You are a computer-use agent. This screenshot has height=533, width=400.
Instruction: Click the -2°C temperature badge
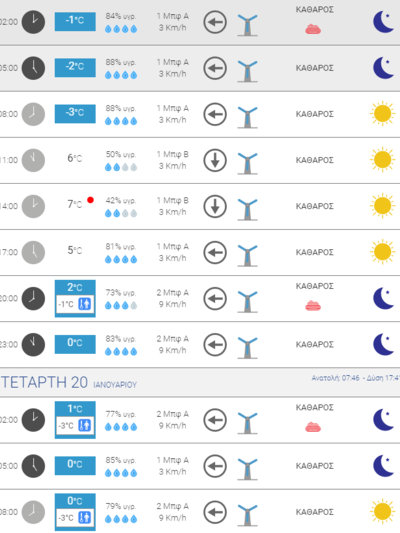(75, 68)
